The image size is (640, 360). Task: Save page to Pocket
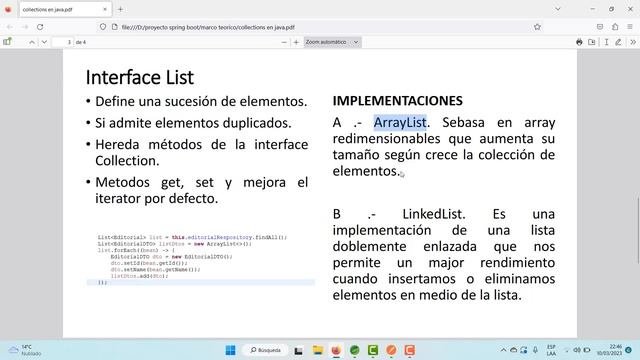point(600,27)
